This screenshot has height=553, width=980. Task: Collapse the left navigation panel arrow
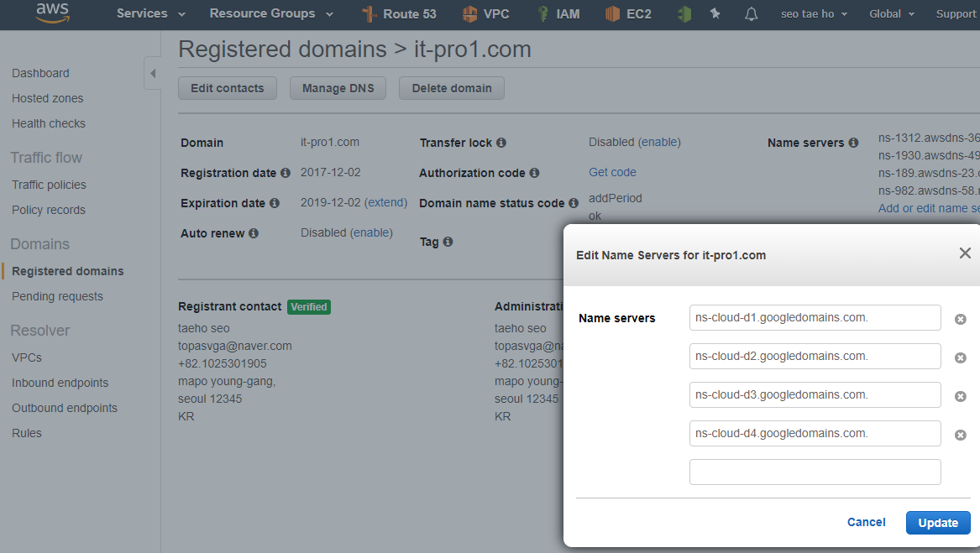[x=153, y=73]
